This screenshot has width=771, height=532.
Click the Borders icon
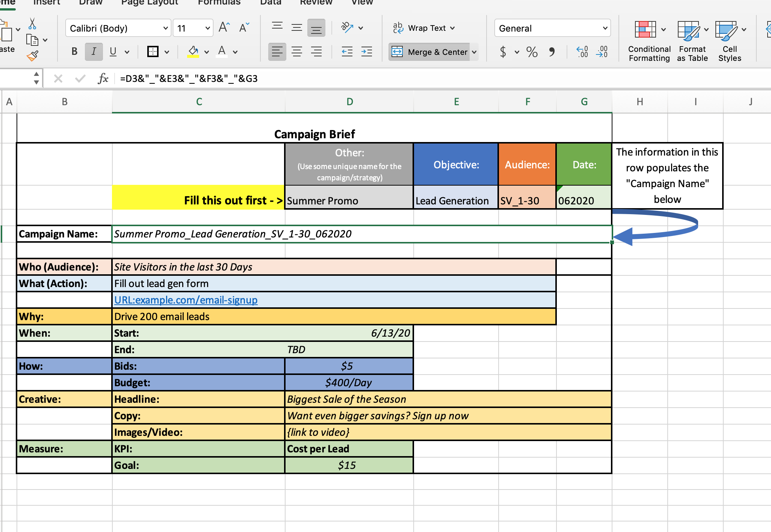click(153, 51)
